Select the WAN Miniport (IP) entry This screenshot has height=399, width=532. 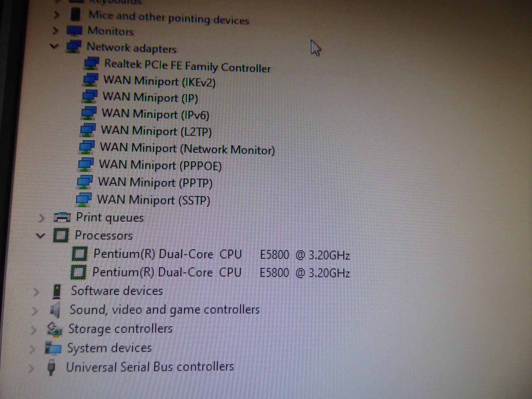(x=150, y=97)
